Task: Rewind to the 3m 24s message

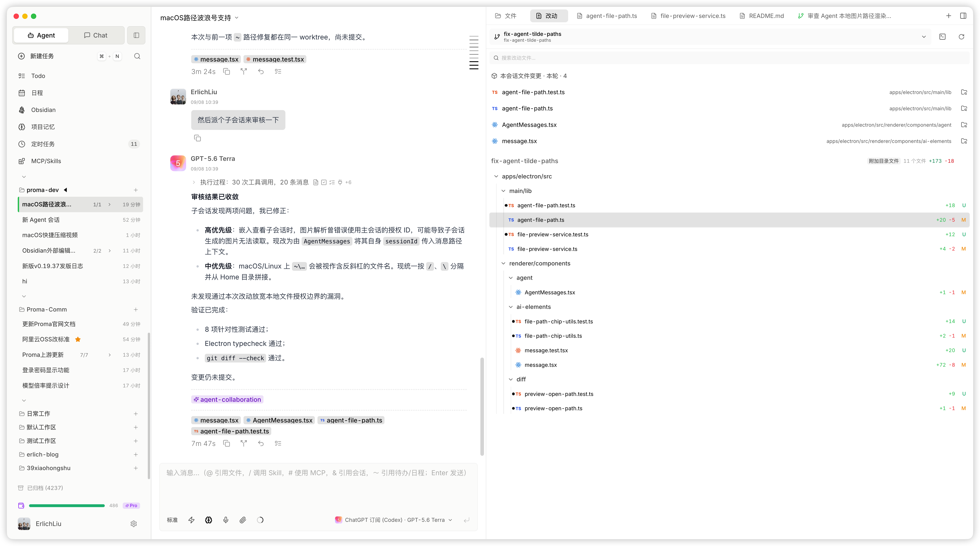Action: point(261,72)
